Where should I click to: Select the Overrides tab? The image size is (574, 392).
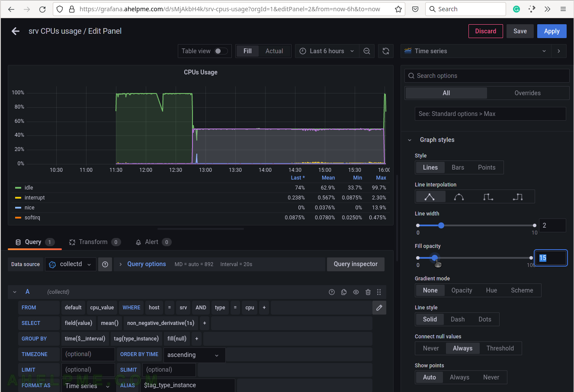pyautogui.click(x=527, y=93)
